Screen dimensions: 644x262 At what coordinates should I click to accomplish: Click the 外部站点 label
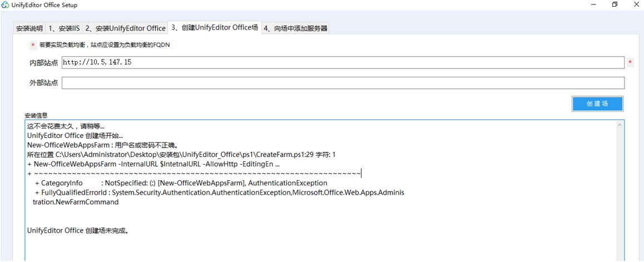(x=43, y=83)
